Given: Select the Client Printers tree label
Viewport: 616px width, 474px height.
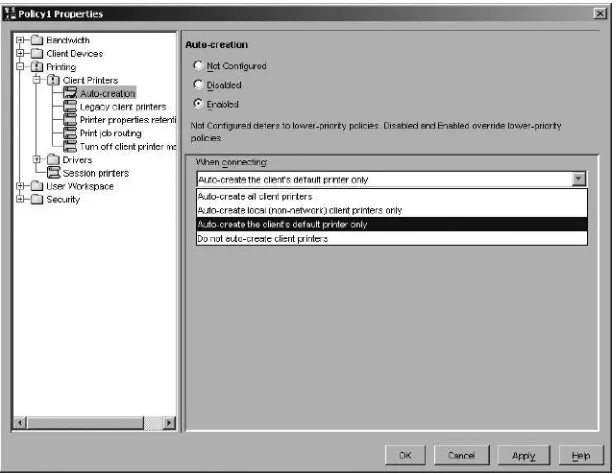Looking at the screenshot, I should click(x=90, y=80).
